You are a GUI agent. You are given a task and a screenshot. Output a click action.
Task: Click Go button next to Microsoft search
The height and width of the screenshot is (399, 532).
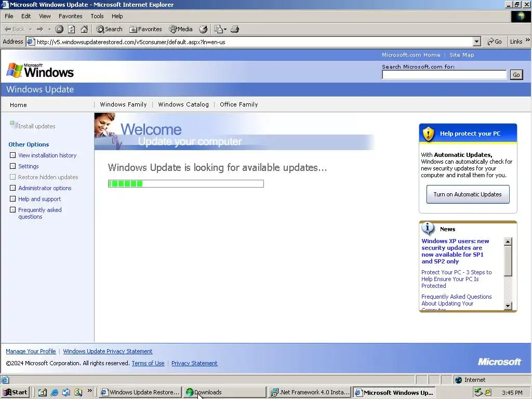click(516, 75)
